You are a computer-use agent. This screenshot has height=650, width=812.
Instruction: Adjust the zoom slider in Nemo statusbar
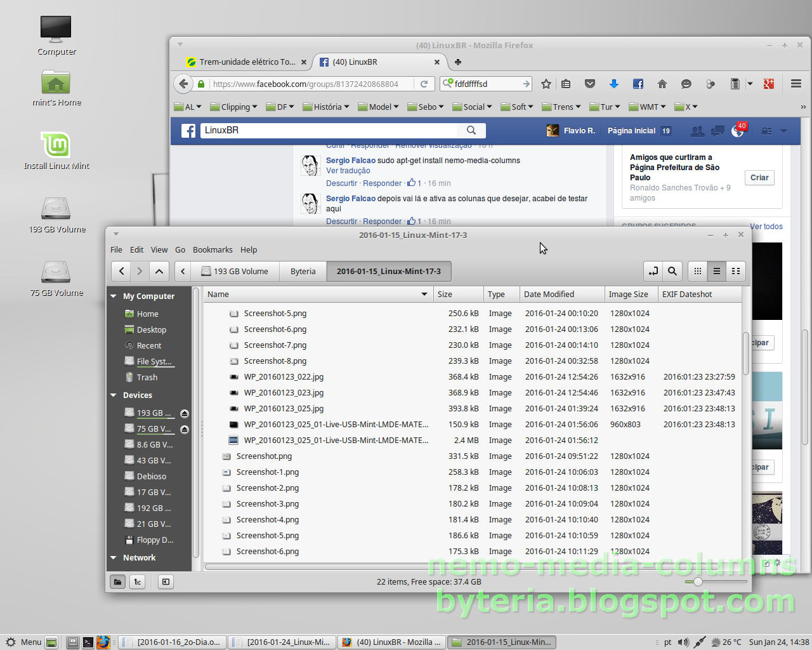[x=699, y=581]
